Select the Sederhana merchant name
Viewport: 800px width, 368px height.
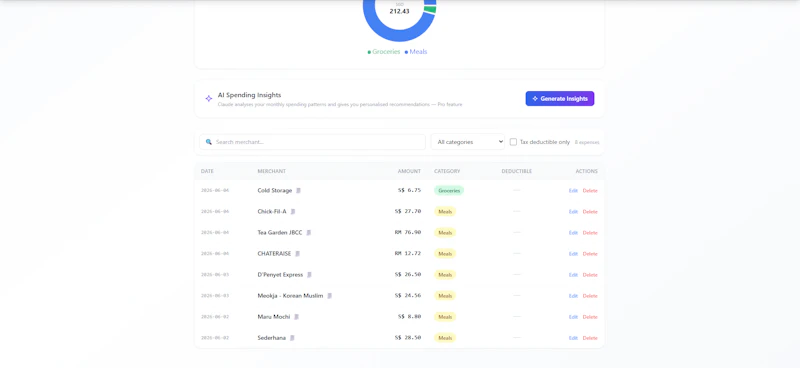tap(272, 338)
